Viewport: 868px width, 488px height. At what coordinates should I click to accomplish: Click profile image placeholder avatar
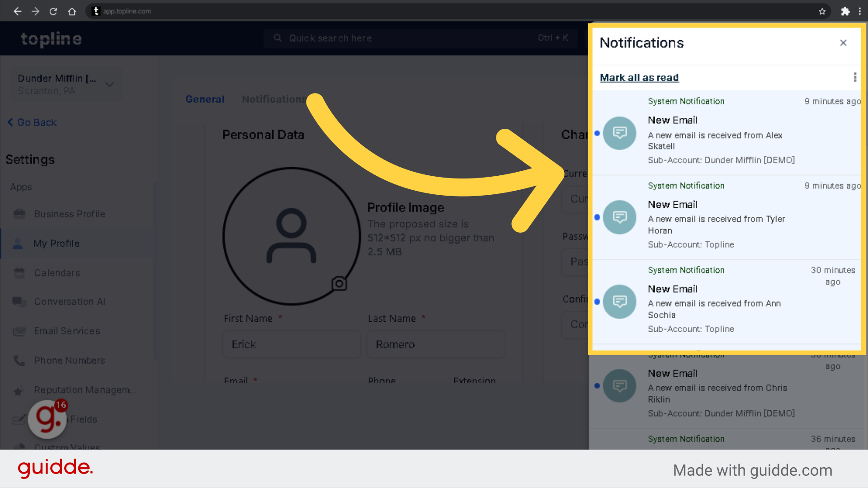tap(292, 236)
